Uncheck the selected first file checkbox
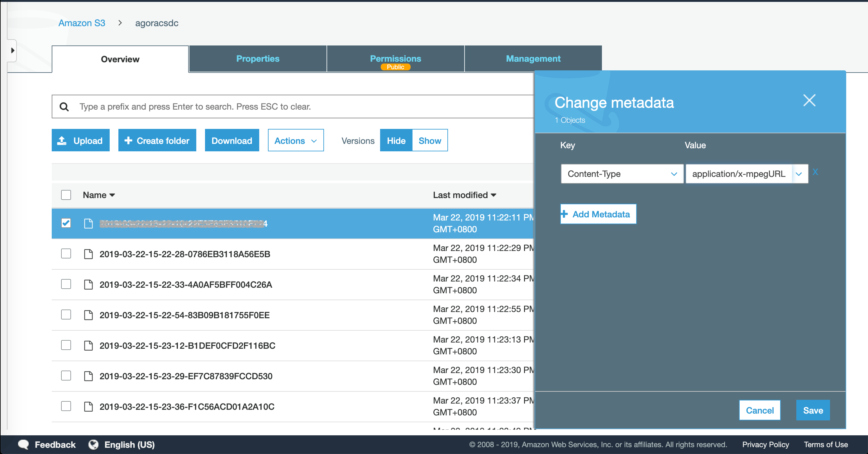Screen dimensions: 868x454 [66, 223]
